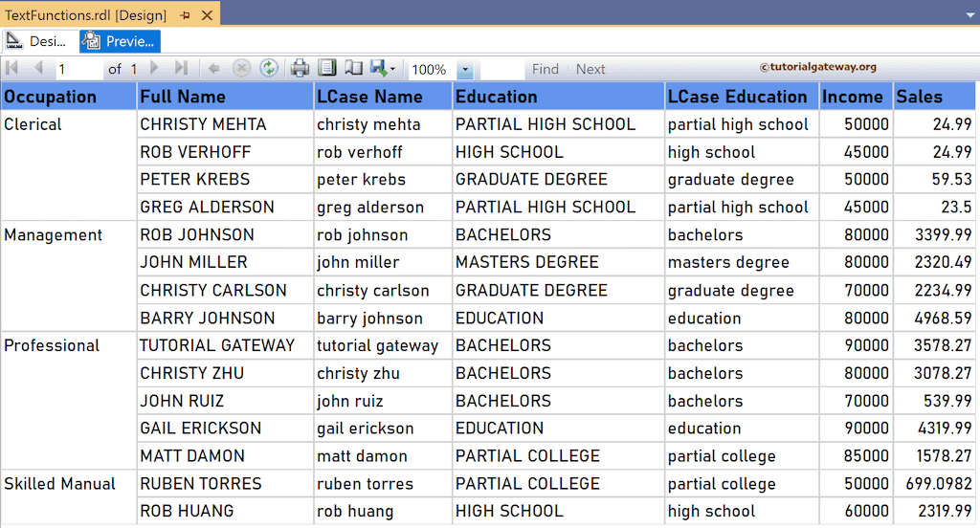
Task: Click lowercase christy zhu cell
Action: pos(383,373)
